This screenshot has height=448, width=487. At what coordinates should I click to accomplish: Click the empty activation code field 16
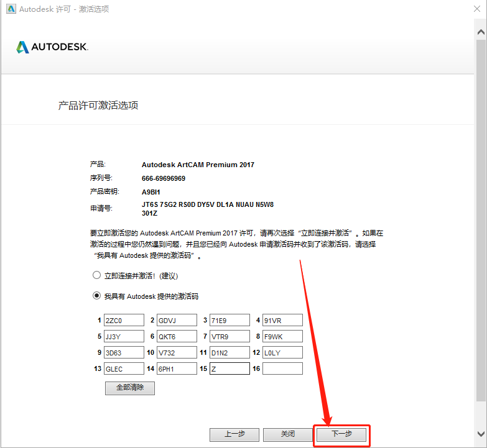pos(282,368)
